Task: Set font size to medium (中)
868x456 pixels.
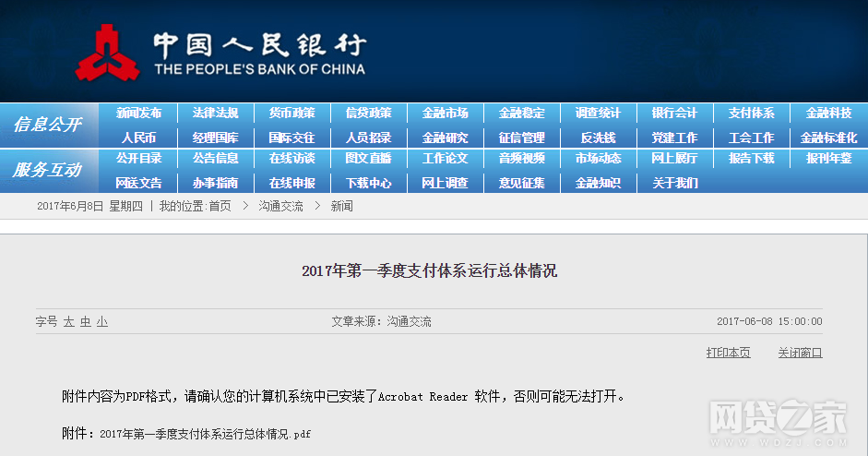Action: [x=85, y=322]
